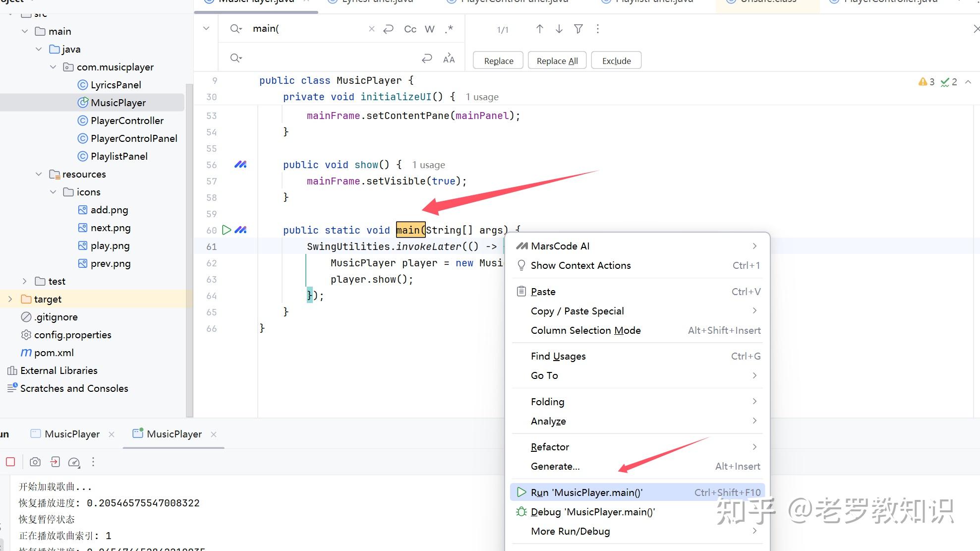Click the Exclude button
This screenshot has height=551, width=980.
[616, 61]
